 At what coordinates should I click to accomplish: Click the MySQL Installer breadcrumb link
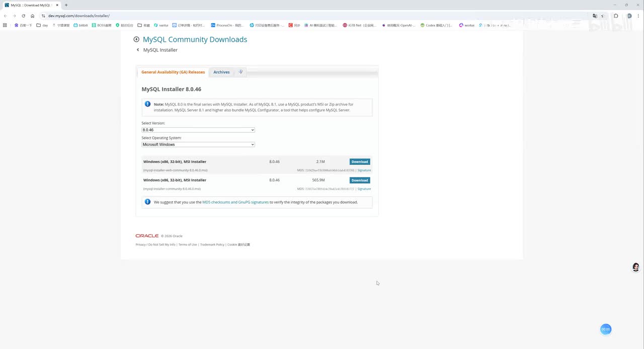(160, 50)
